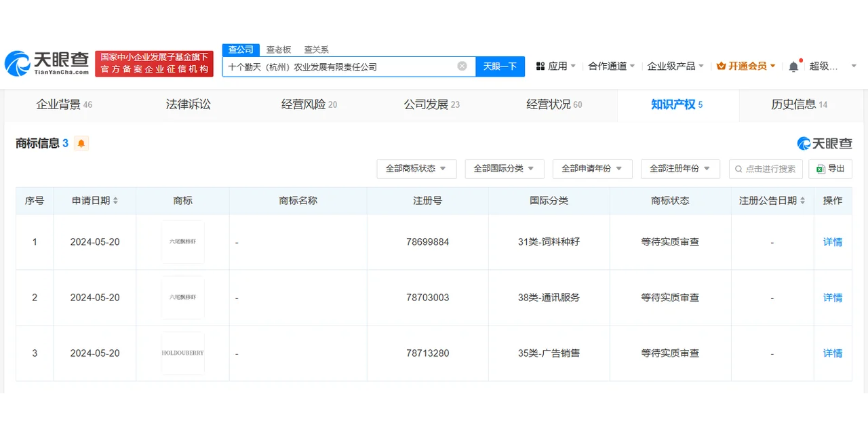Click the 点击进行搜索 input field

766,169
